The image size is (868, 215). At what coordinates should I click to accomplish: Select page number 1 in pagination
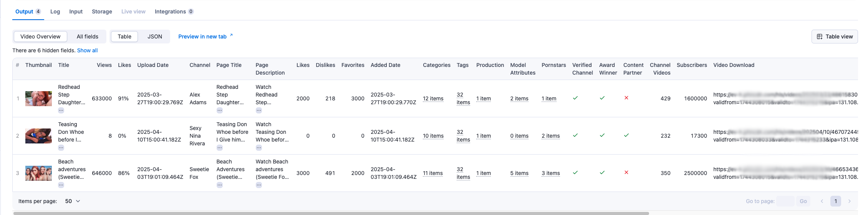836,201
